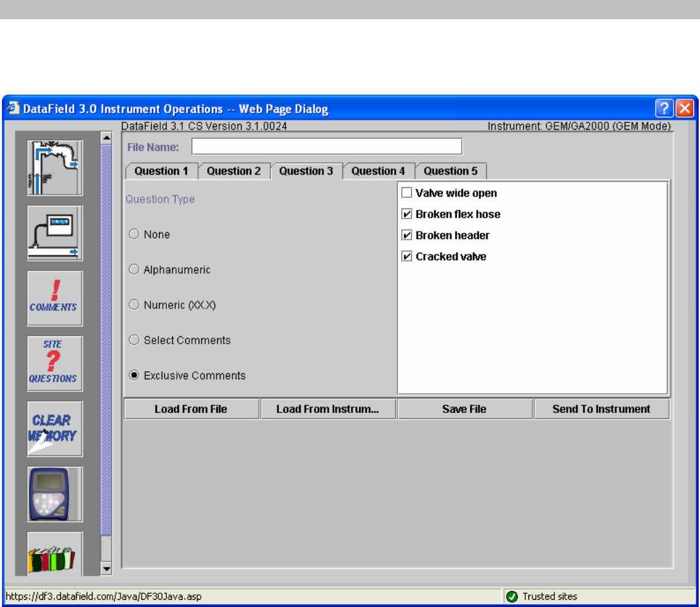This screenshot has height=607, width=700.
Task: Close the Web Page Dialog window
Action: pos(685,108)
